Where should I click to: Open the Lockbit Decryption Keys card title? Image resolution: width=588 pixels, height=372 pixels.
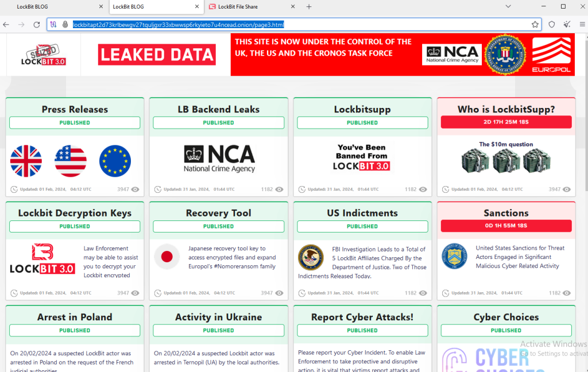[x=75, y=213]
